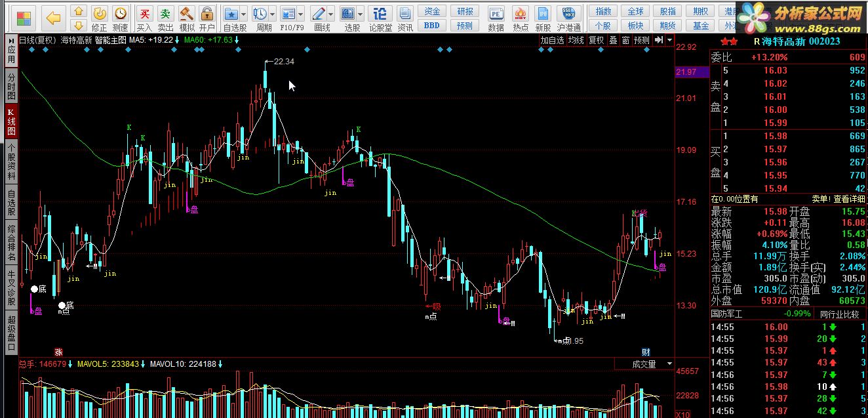Click the 涨 marker at chart bottom
Image resolution: width=868 pixels, height=418 pixels.
click(58, 352)
